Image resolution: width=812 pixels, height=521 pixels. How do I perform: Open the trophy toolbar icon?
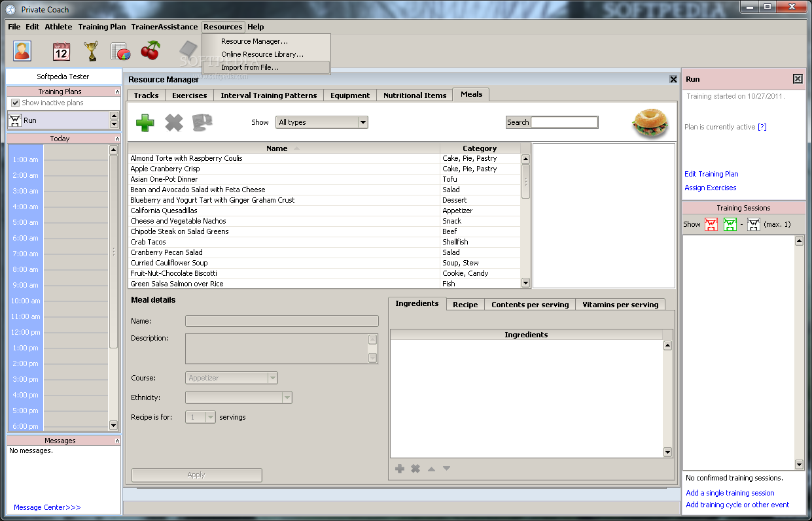point(91,51)
